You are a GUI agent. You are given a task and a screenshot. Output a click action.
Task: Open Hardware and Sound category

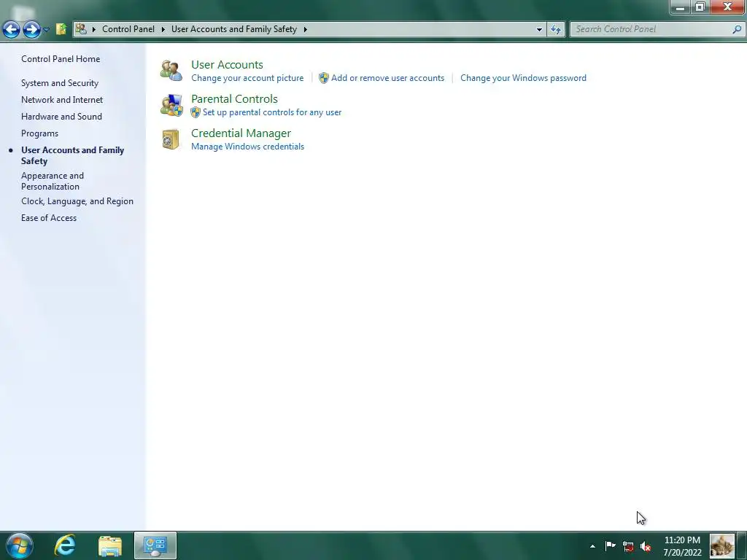pyautogui.click(x=61, y=116)
